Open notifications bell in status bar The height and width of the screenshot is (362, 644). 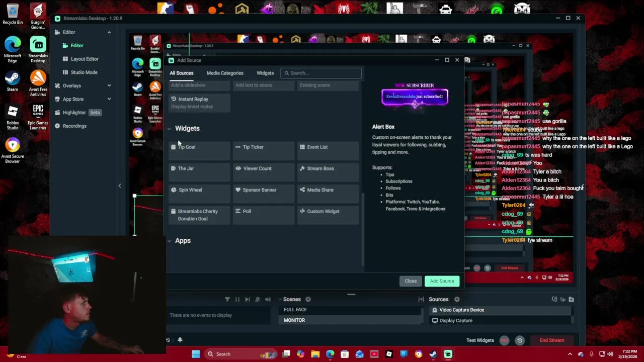(180, 340)
